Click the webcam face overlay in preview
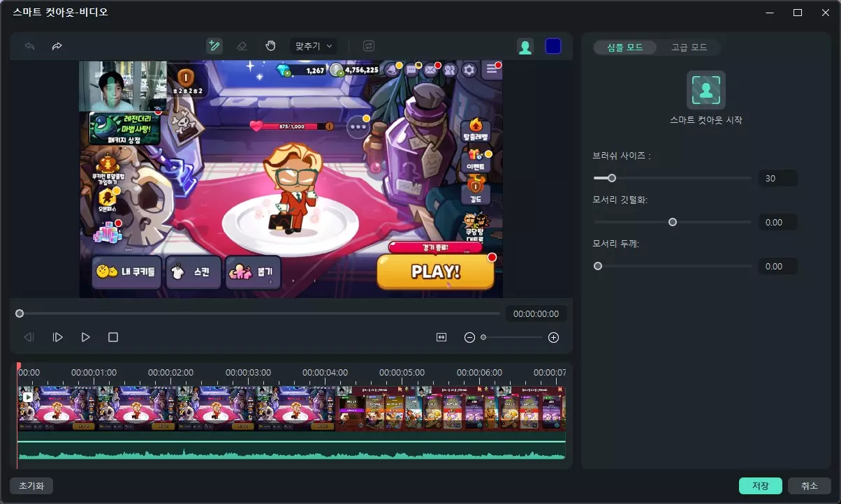841x504 pixels. coord(123,85)
